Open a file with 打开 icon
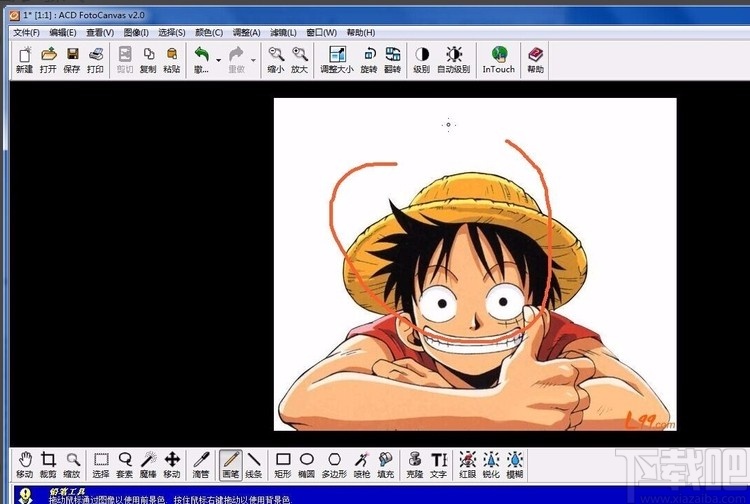Viewport: 750px width, 504px height. click(x=48, y=60)
